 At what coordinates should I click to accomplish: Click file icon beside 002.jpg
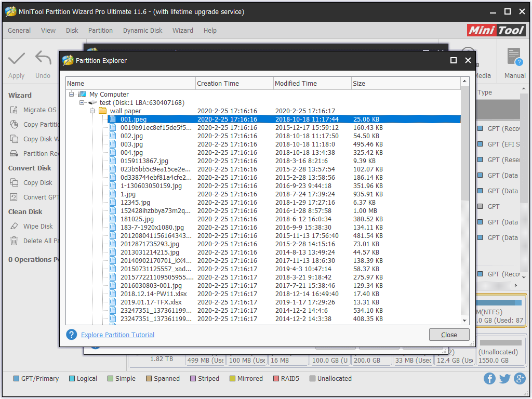(113, 136)
